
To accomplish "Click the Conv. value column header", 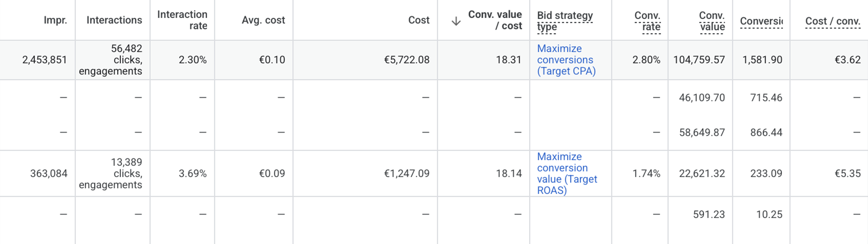I will (x=712, y=21).
